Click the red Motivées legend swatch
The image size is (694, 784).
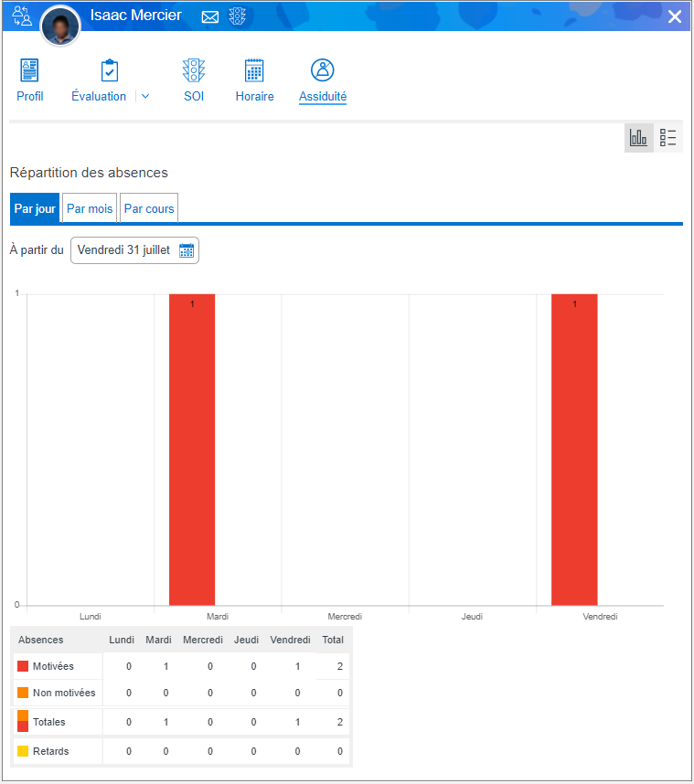click(23, 666)
